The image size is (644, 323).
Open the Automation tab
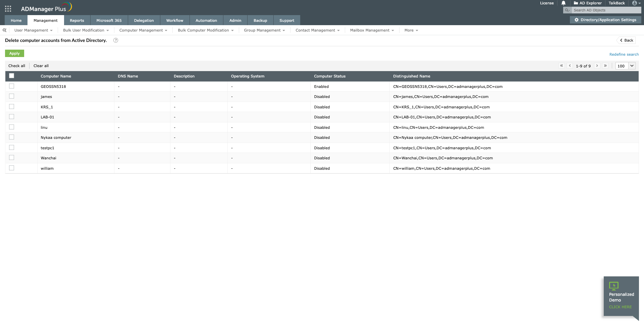pos(206,20)
